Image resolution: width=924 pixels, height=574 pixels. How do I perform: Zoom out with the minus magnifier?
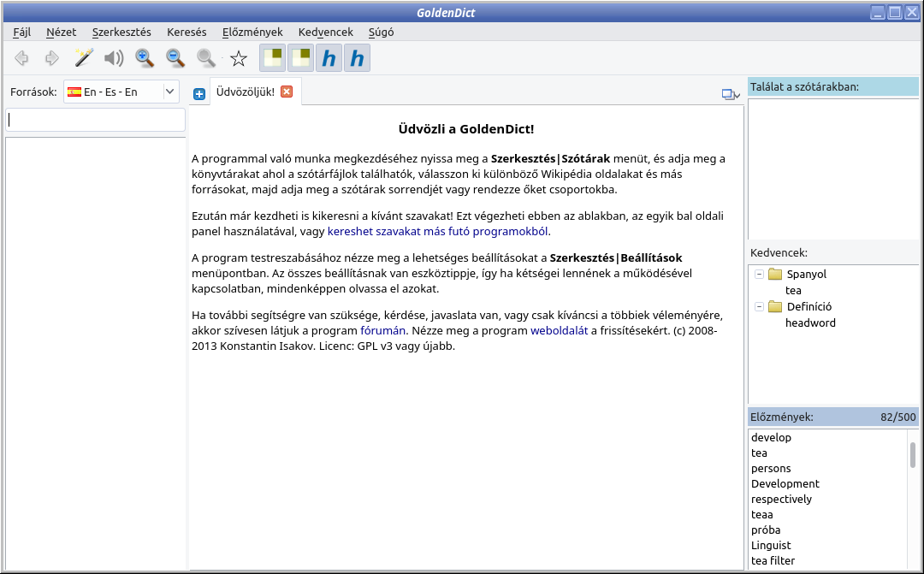point(175,58)
